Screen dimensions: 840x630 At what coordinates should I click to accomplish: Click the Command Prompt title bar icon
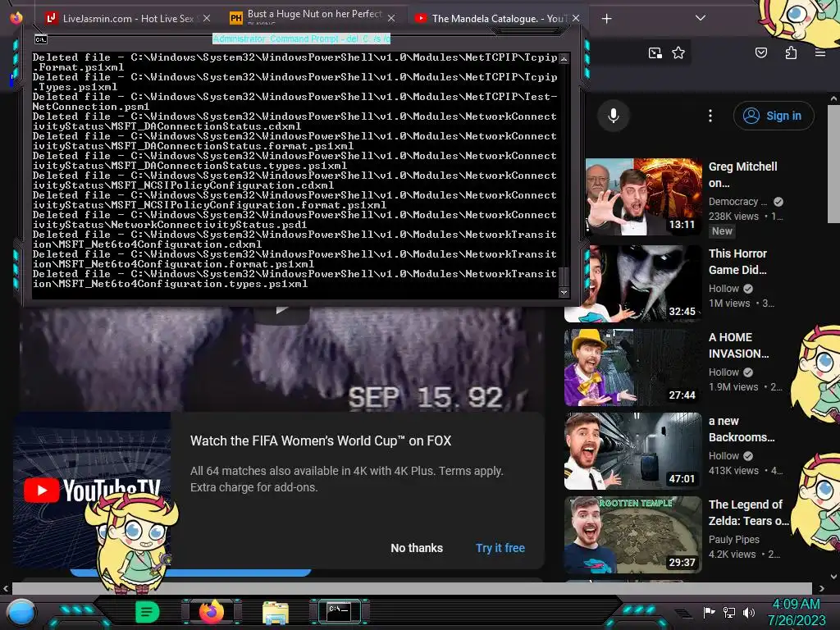pyautogui.click(x=41, y=39)
